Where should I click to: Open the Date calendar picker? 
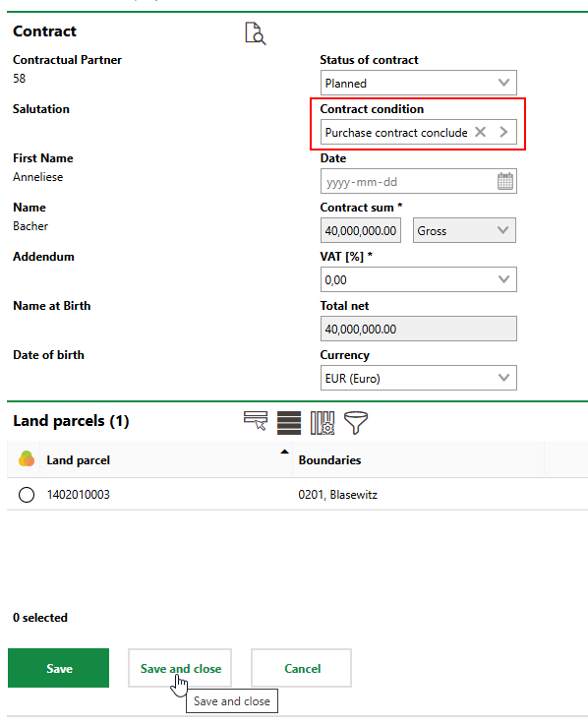coord(505,181)
